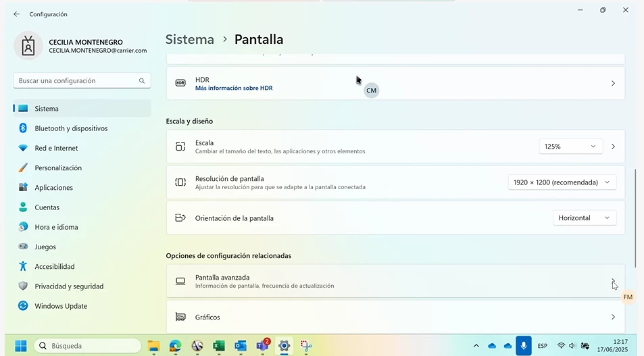
Task: Open File Explorer from taskbar
Action: [x=153, y=346]
